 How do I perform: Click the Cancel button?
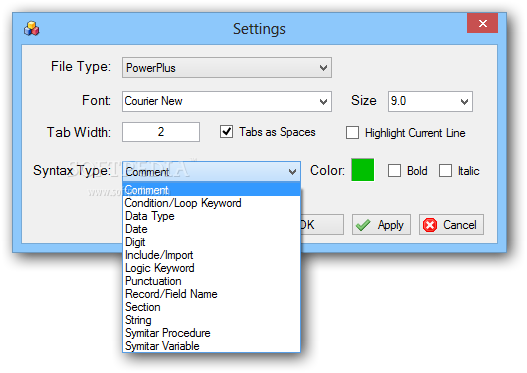[x=451, y=225]
